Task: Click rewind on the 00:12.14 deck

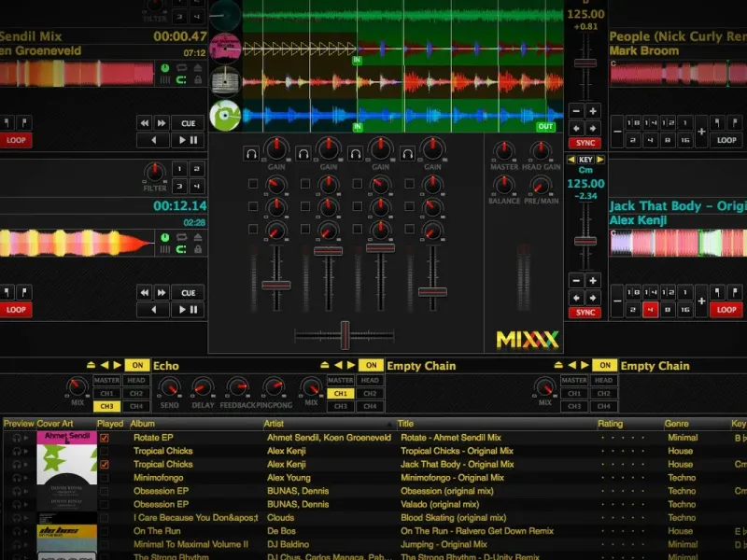Action: 145,293
